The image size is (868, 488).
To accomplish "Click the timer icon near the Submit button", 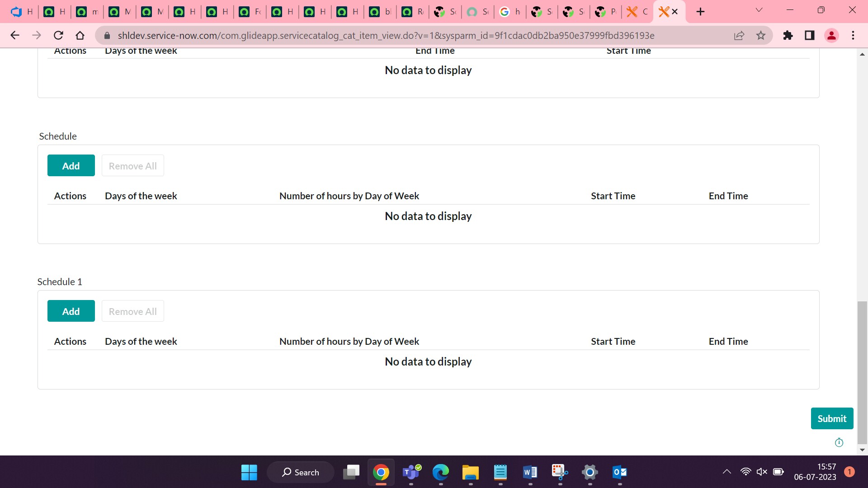I will point(840,442).
